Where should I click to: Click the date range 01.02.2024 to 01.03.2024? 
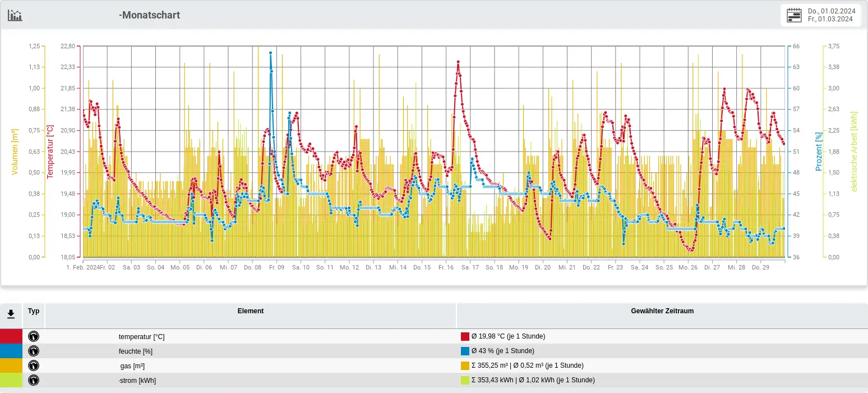click(x=830, y=15)
